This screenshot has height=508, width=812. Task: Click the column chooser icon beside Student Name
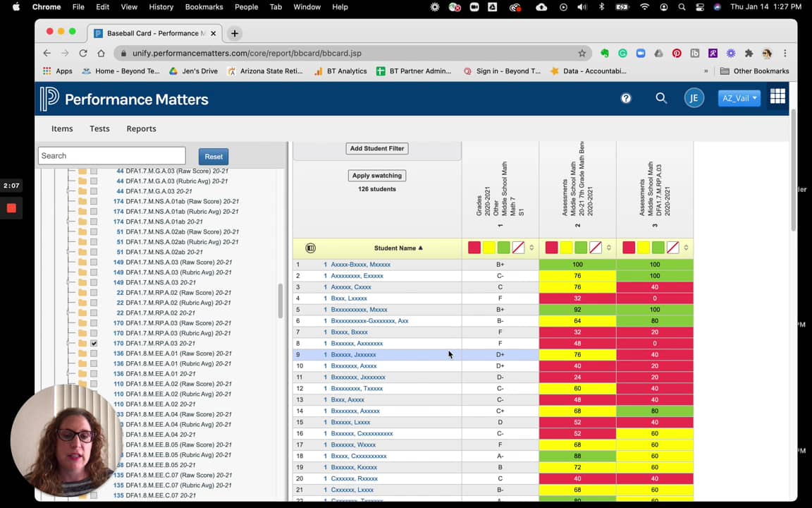pyautogui.click(x=310, y=248)
